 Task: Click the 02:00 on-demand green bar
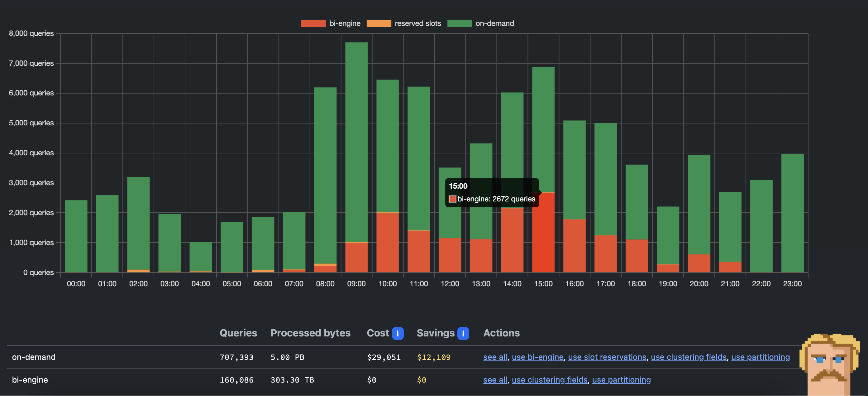point(138,223)
